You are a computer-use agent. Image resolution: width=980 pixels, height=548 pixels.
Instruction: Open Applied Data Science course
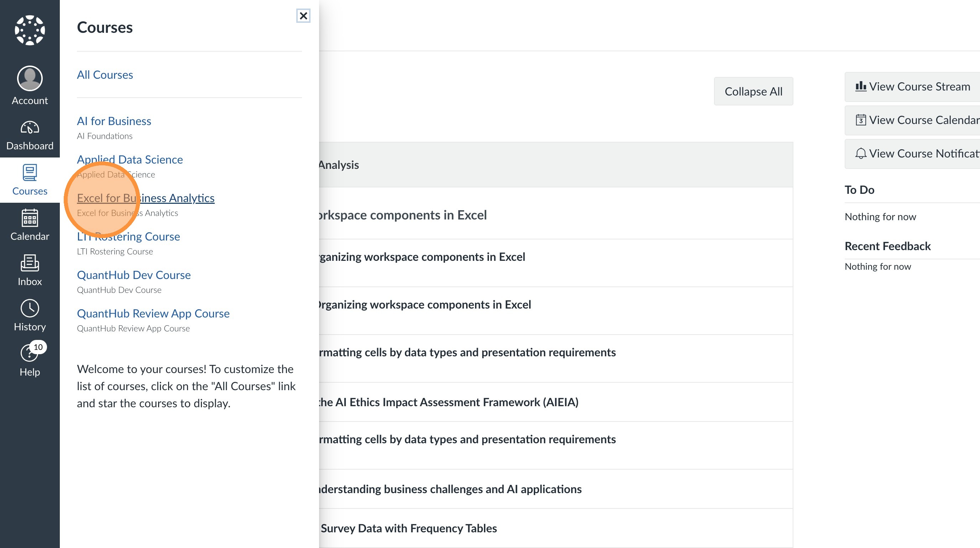[x=130, y=160]
